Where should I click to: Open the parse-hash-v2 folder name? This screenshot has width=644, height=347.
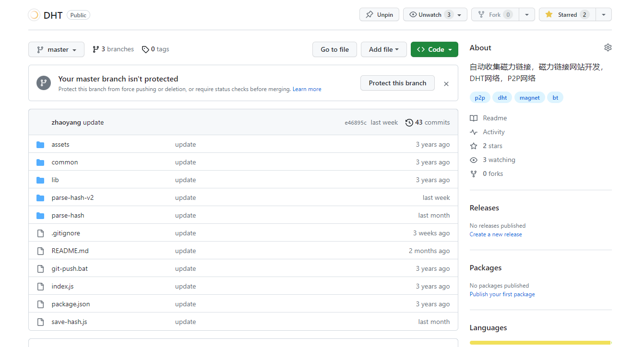pos(73,198)
